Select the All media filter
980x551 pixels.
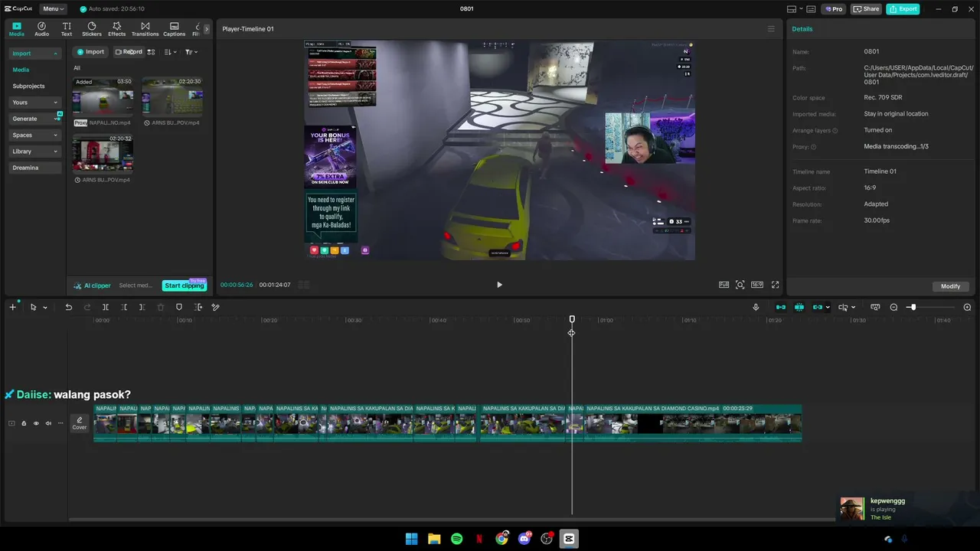click(77, 68)
